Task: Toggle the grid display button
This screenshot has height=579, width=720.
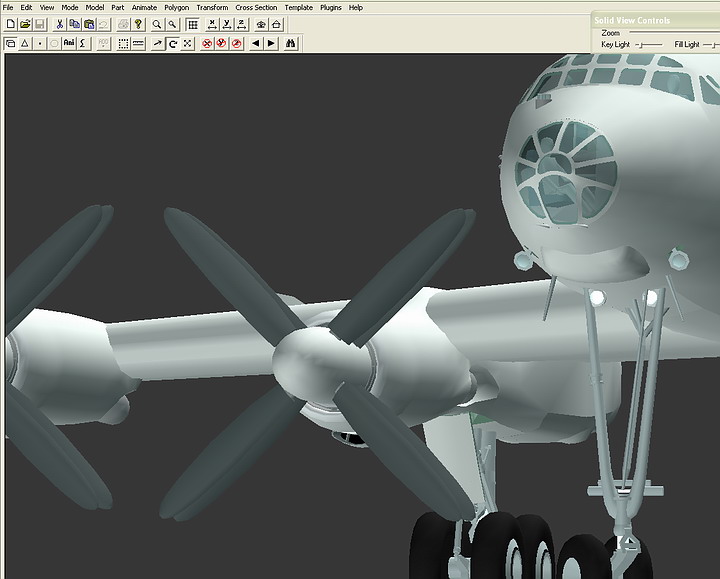Action: coord(193,24)
